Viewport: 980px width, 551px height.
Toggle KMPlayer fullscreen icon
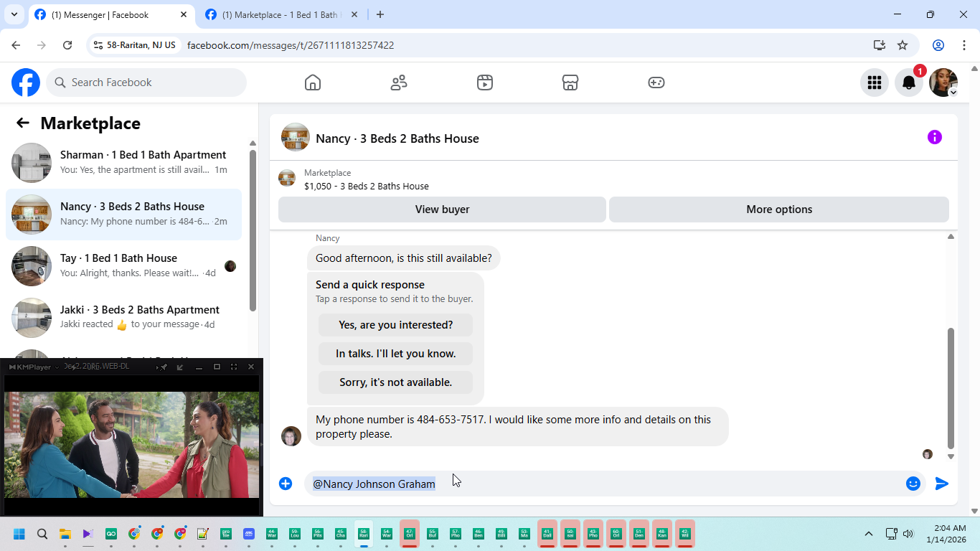coord(234,367)
